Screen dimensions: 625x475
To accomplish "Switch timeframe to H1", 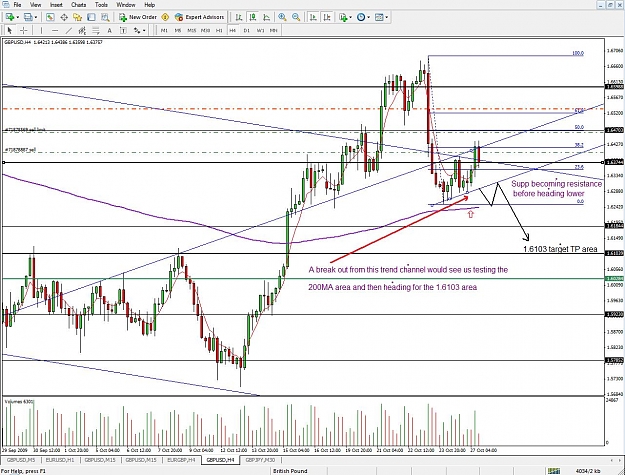I will tap(219, 30).
